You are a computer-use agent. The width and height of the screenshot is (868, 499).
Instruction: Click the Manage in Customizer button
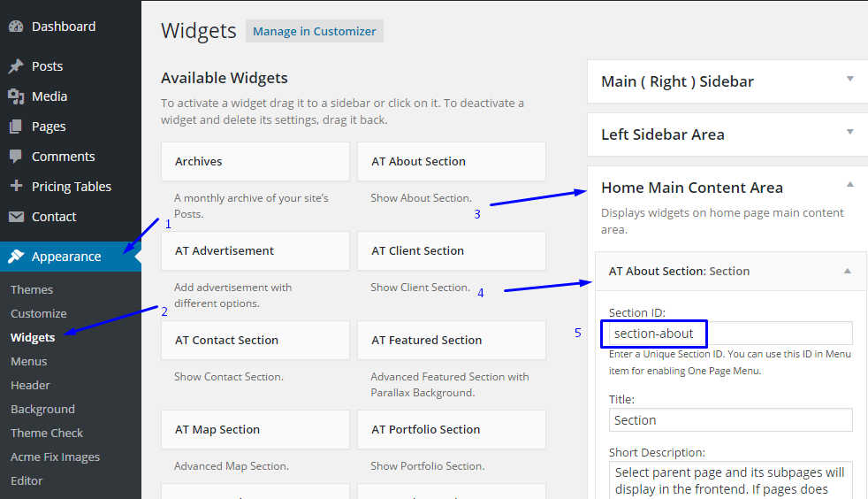[x=315, y=31]
